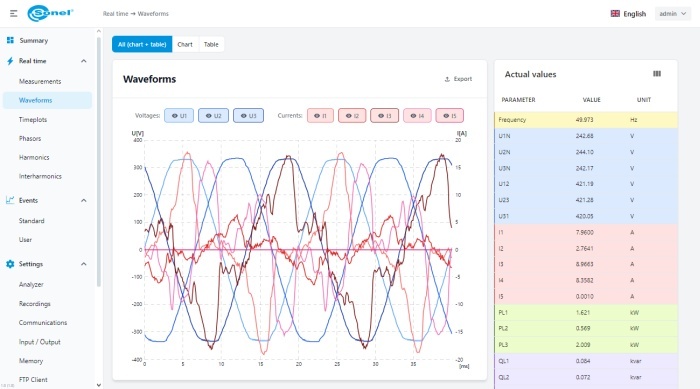Hide the U3 voltage waveform
This screenshot has width=700, height=389.
click(248, 116)
